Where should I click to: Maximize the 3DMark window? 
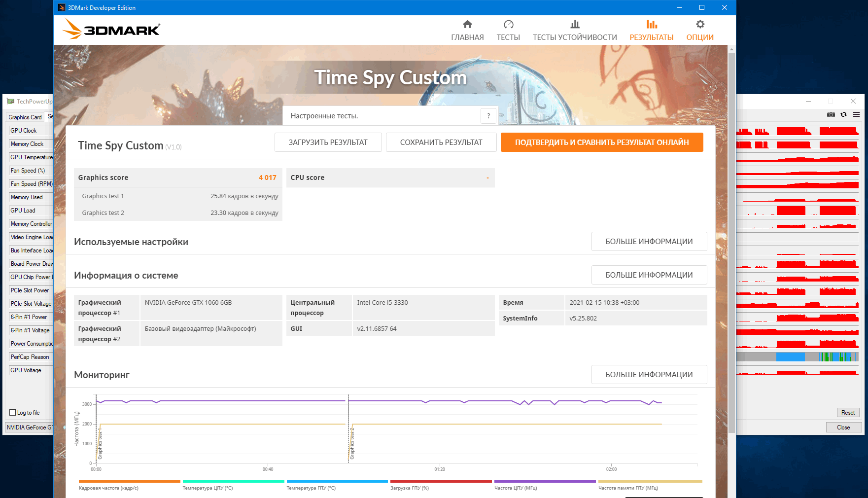(x=702, y=7)
